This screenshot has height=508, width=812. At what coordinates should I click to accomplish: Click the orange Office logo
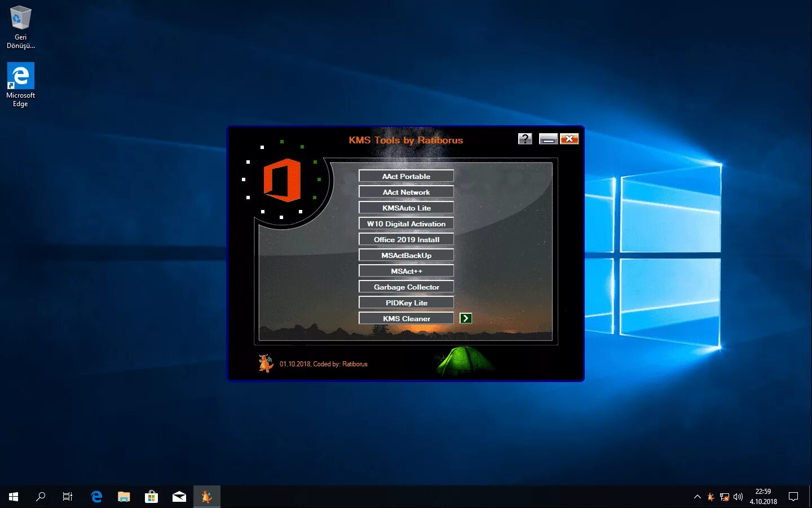[282, 180]
